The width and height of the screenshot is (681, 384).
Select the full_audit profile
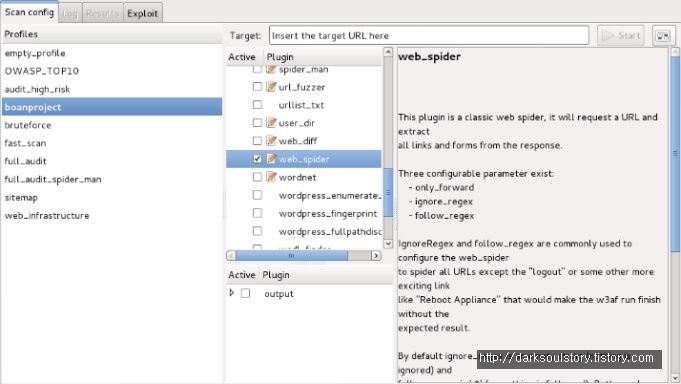point(112,161)
